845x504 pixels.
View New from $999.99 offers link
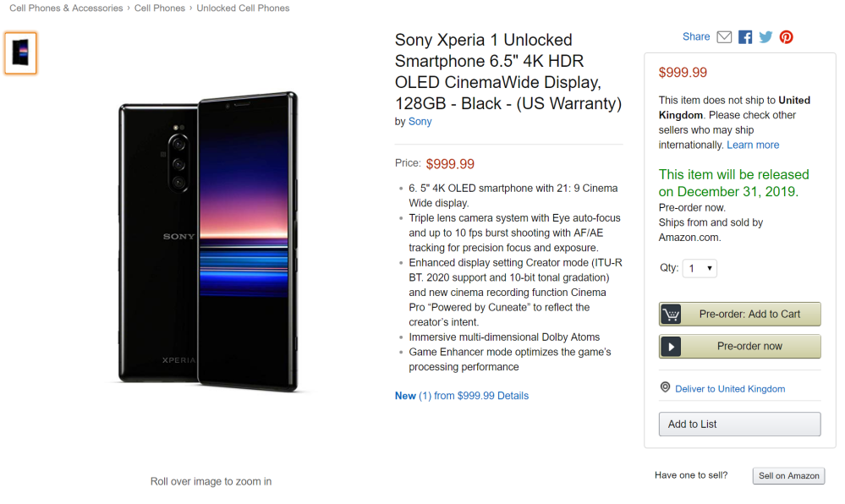click(x=461, y=396)
